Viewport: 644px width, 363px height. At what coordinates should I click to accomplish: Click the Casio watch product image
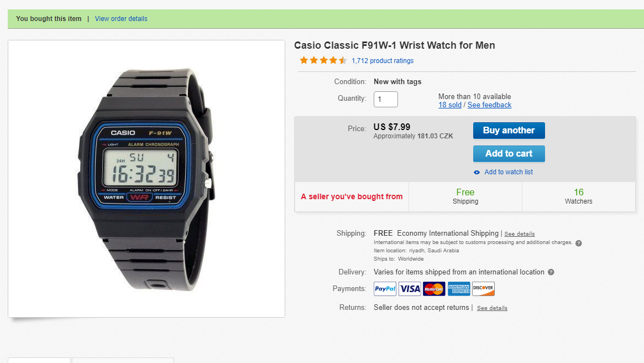[146, 179]
